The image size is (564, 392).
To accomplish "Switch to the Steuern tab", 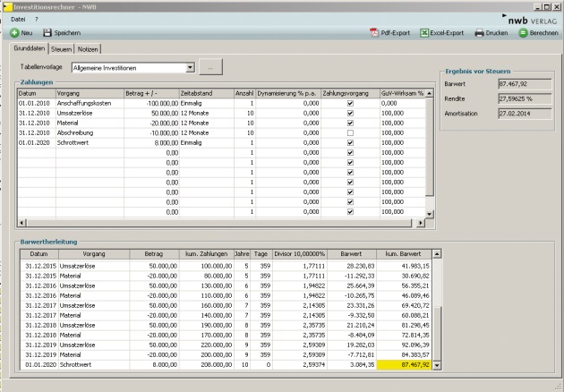I will [62, 48].
